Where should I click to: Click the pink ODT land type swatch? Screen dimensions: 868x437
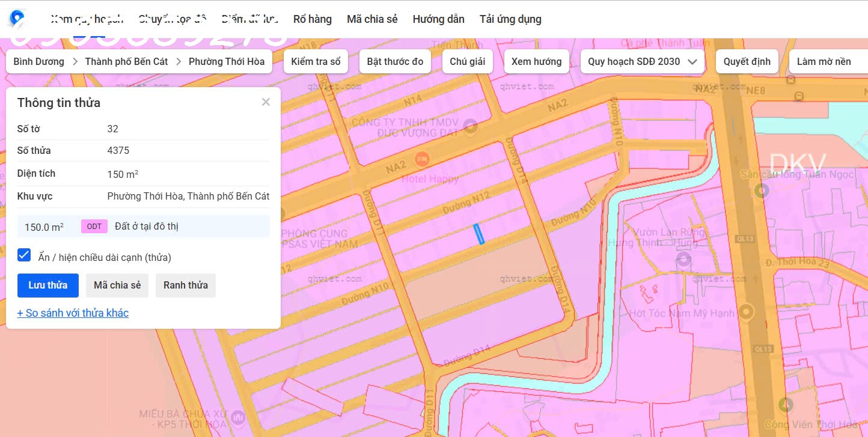[x=94, y=227]
